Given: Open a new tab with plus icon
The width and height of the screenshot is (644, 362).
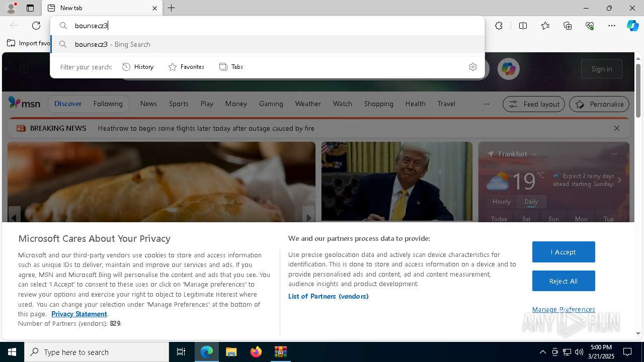Looking at the screenshot, I should 172,8.
